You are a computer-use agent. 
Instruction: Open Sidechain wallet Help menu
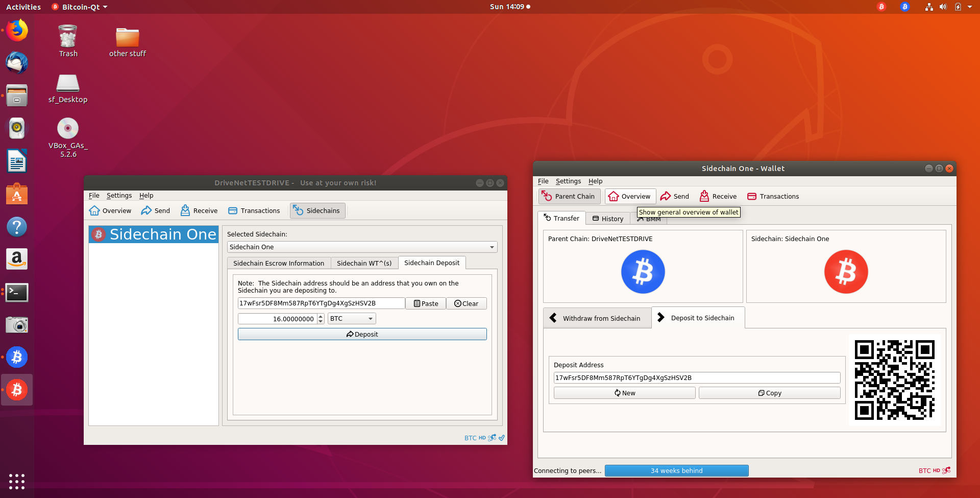[596, 181]
